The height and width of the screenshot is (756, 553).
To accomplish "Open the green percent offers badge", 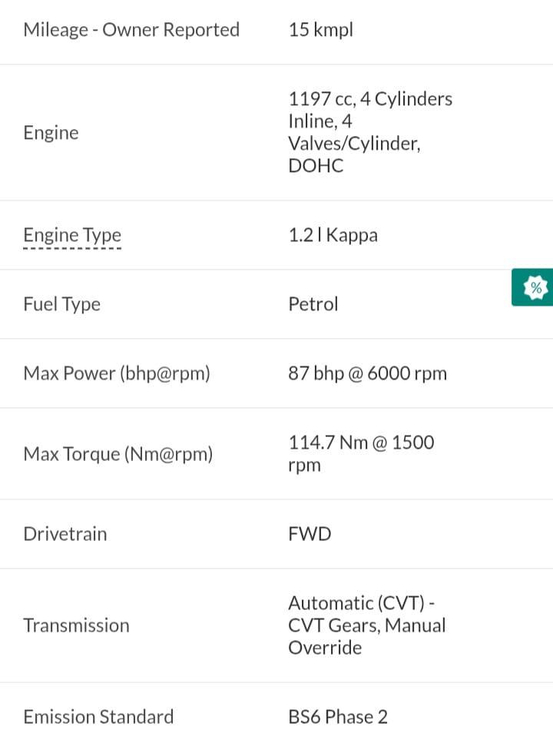I will tap(532, 287).
